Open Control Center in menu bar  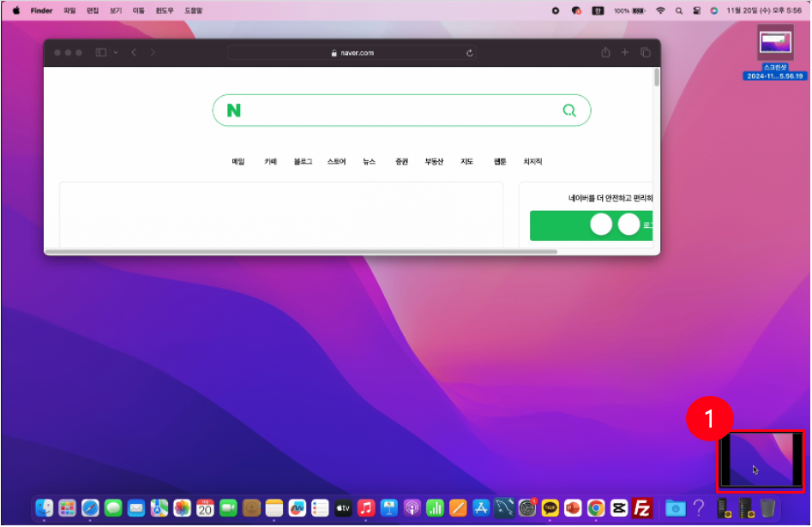click(696, 10)
